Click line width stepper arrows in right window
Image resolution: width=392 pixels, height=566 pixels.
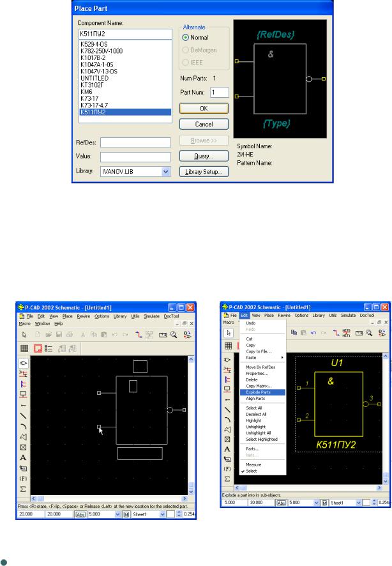(x=374, y=503)
